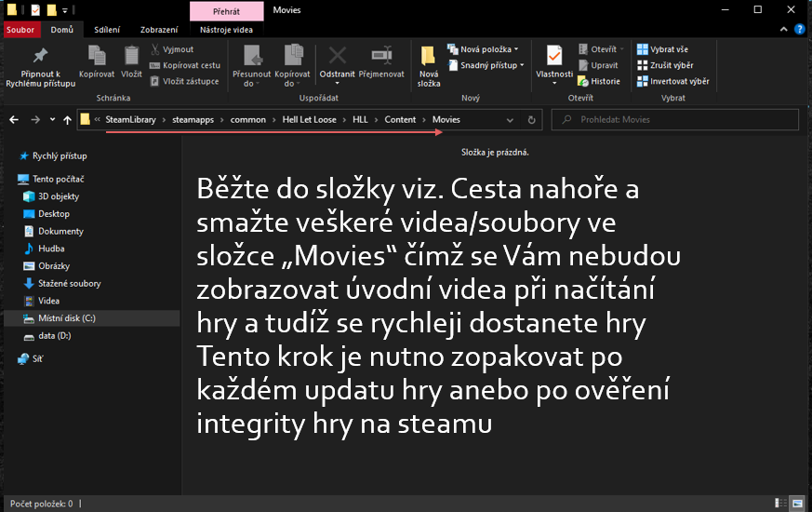Switch to large icons view in status bar
This screenshot has height=512, width=812.
click(x=797, y=504)
